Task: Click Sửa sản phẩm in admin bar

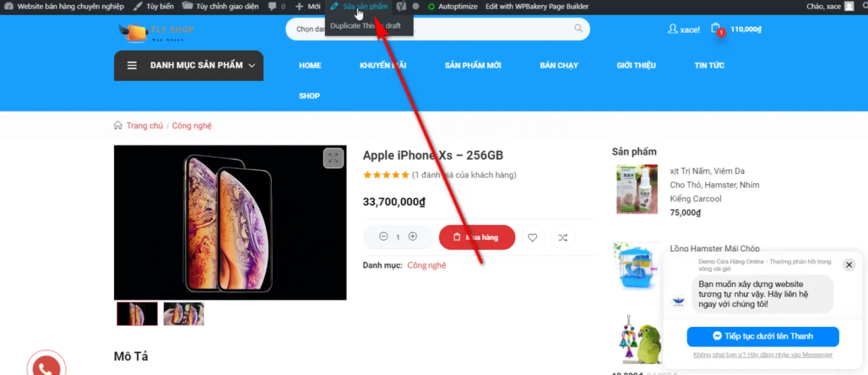Action: [x=359, y=6]
